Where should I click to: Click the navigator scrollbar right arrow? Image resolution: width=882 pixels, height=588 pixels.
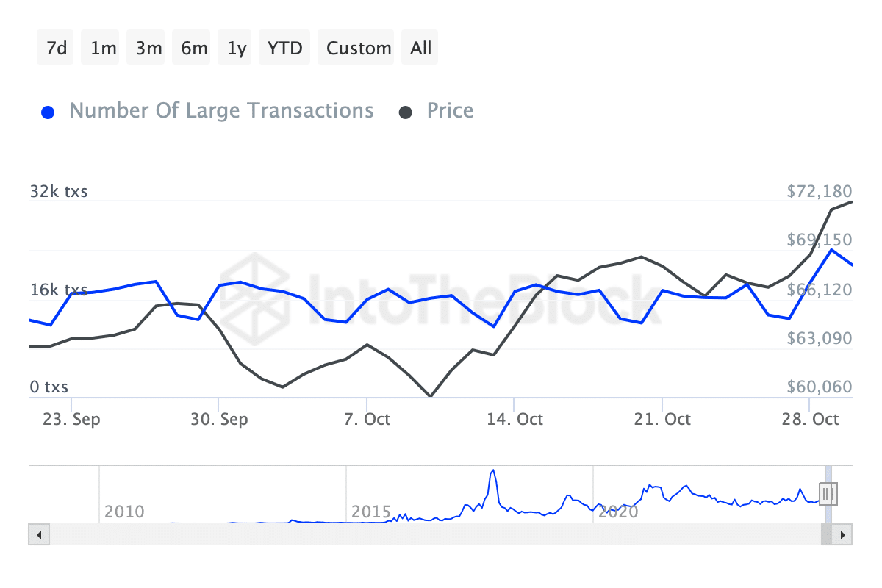843,534
